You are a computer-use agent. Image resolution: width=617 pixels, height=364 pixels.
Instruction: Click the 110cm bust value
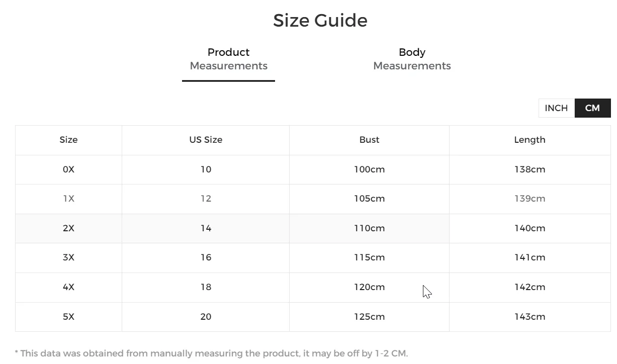tap(369, 228)
